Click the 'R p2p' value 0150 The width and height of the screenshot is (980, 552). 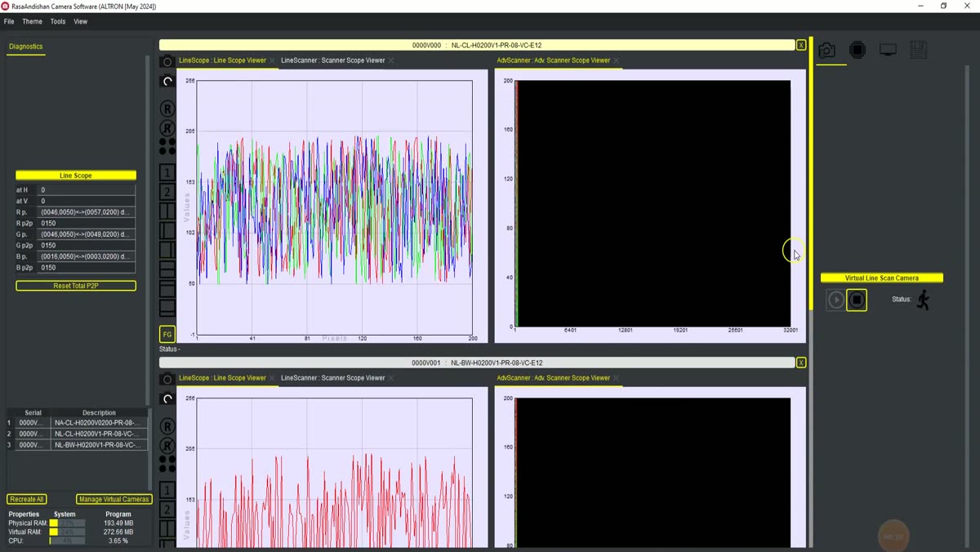(86, 223)
